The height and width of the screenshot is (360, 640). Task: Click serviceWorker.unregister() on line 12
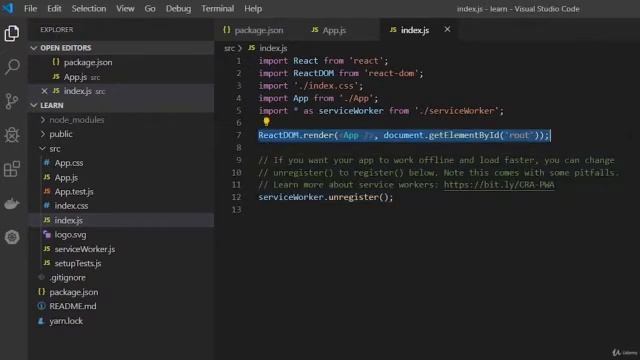click(325, 197)
